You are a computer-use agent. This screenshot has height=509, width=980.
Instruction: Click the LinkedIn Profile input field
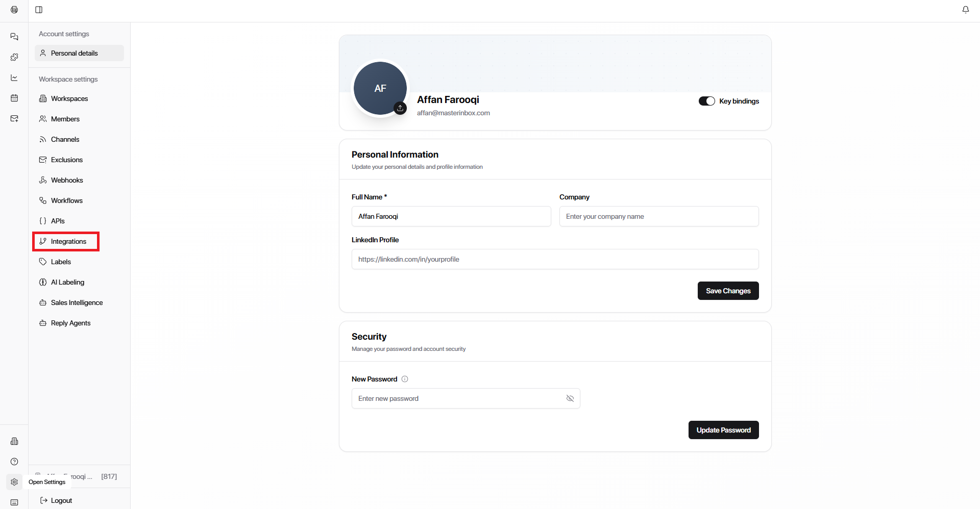click(x=555, y=259)
